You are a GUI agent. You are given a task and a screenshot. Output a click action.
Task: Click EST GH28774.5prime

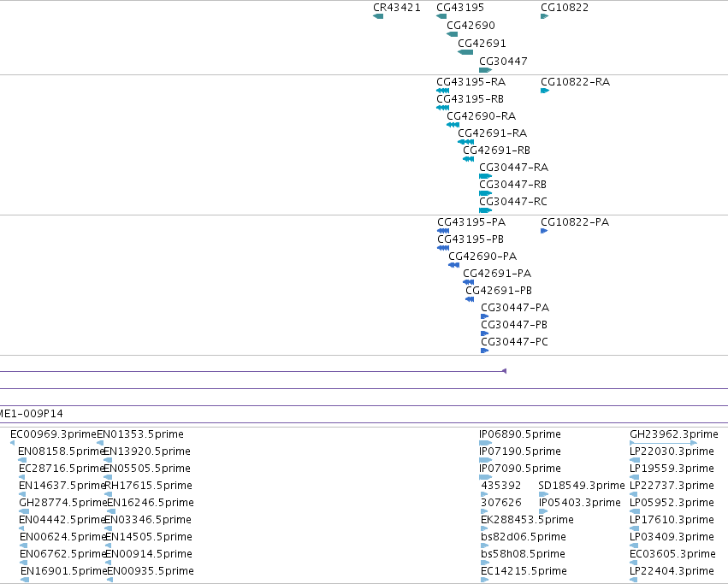pos(24,511)
